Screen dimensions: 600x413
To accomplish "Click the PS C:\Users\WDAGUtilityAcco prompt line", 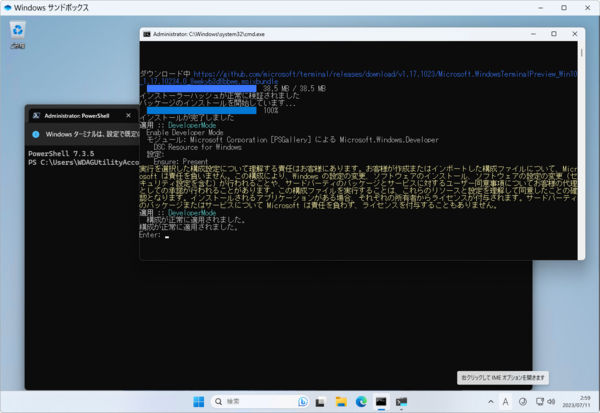I will (83, 163).
